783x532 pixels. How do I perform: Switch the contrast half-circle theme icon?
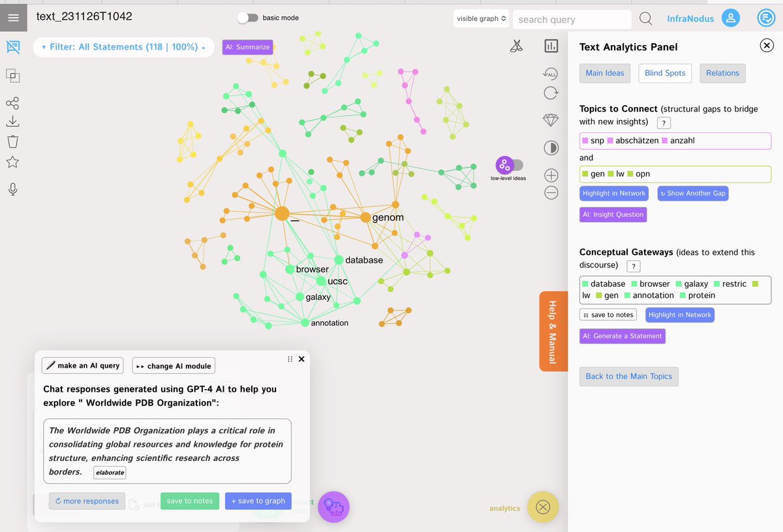click(x=551, y=148)
